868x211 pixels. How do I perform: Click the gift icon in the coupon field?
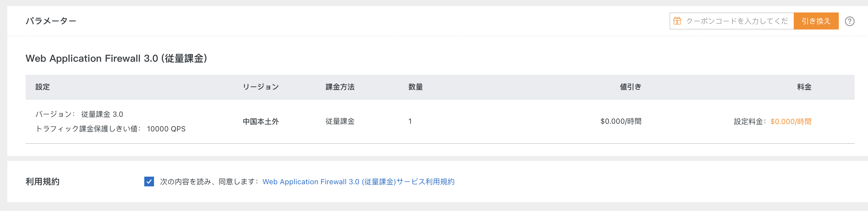(677, 21)
